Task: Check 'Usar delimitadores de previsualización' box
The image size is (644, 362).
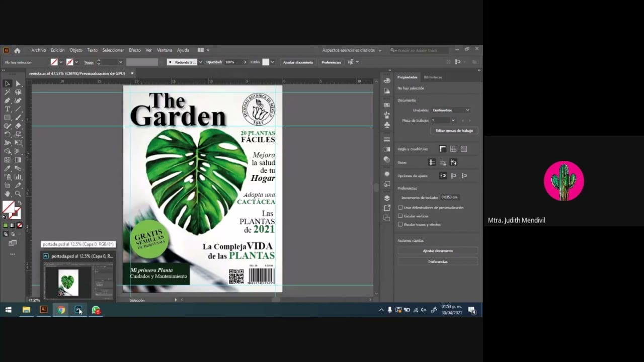Action: coord(400,208)
